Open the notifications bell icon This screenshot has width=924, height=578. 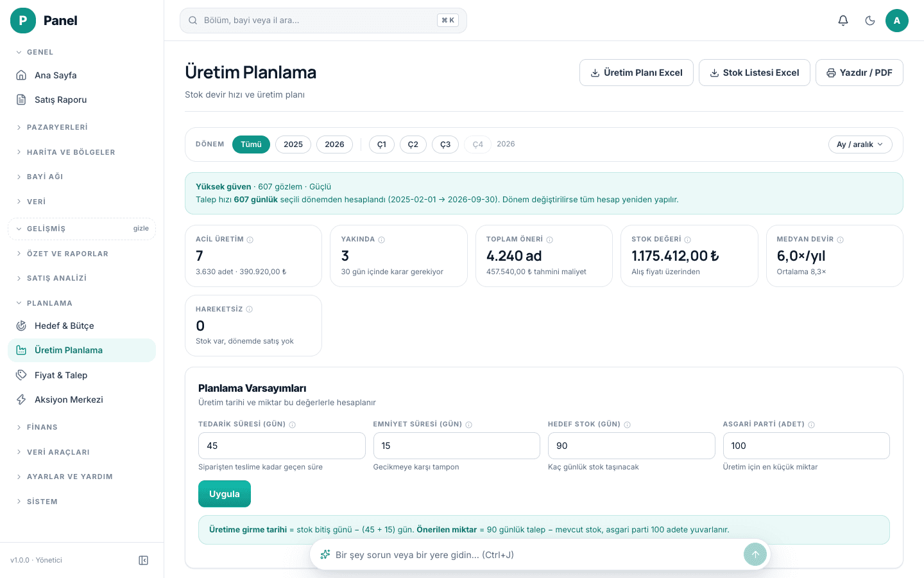pos(843,21)
